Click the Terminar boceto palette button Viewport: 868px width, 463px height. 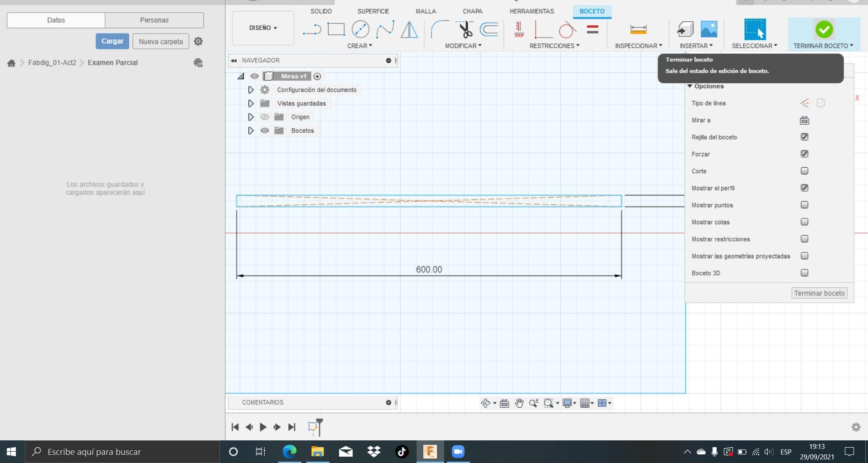[x=820, y=293]
